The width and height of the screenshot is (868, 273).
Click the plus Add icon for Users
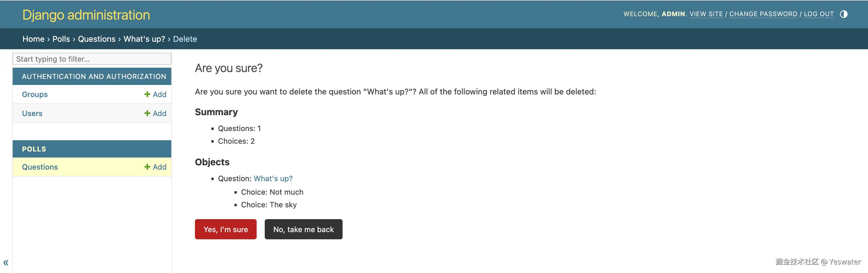pos(147,113)
